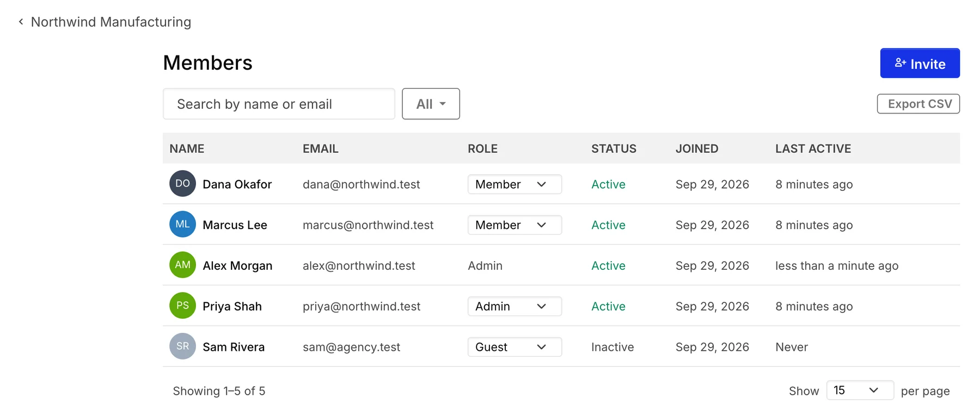
Task: Click the email dana@northwind.test
Action: pos(362,184)
